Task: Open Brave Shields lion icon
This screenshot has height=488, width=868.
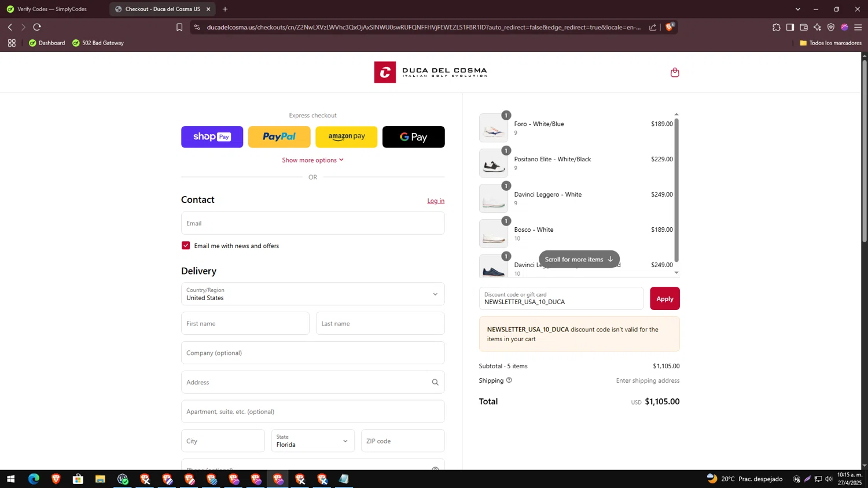Action: [670, 27]
